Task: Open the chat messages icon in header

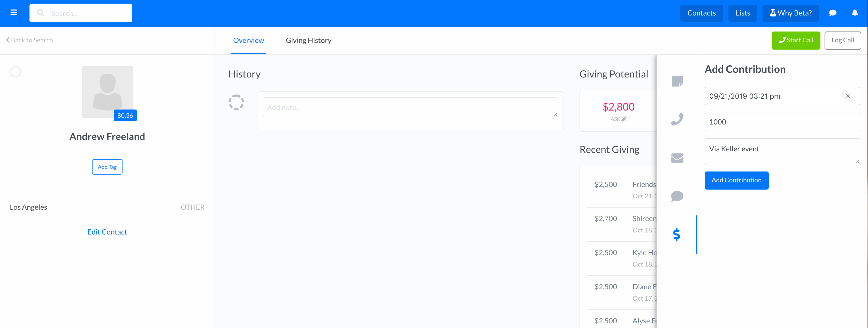Action: 833,13
